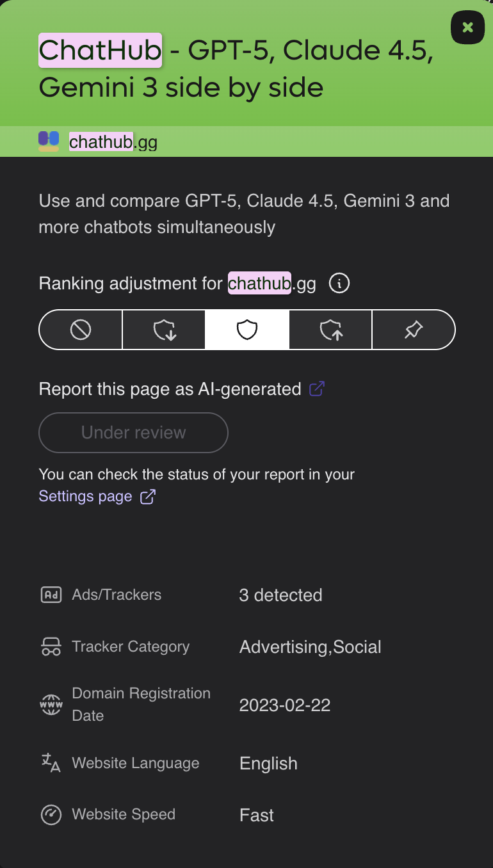Click the Website Speed gauge icon
Screen dimensions: 493x868
(51, 815)
